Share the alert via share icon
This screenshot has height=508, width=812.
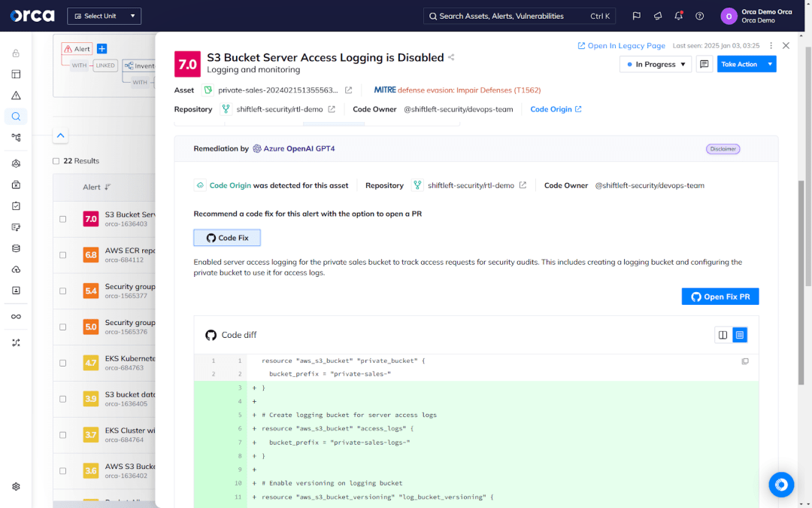451,57
